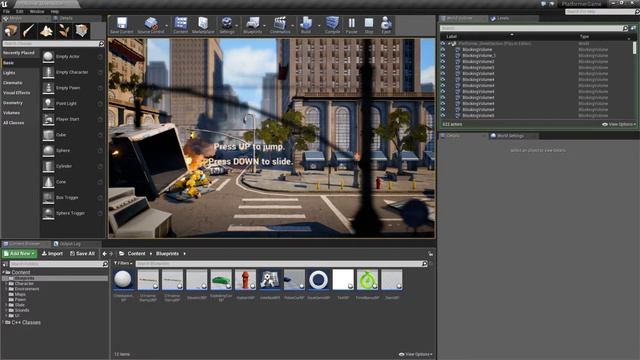Select the Paint mode brush icon

click(28, 31)
